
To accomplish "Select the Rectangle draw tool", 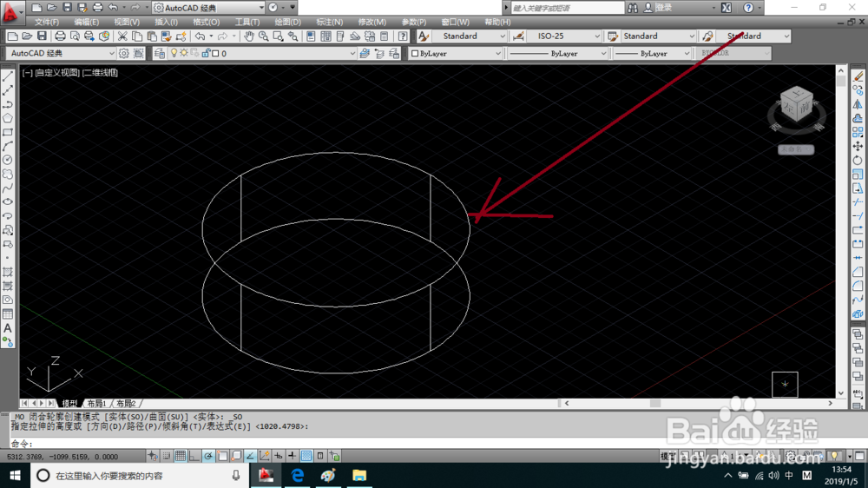I will pos(8,132).
